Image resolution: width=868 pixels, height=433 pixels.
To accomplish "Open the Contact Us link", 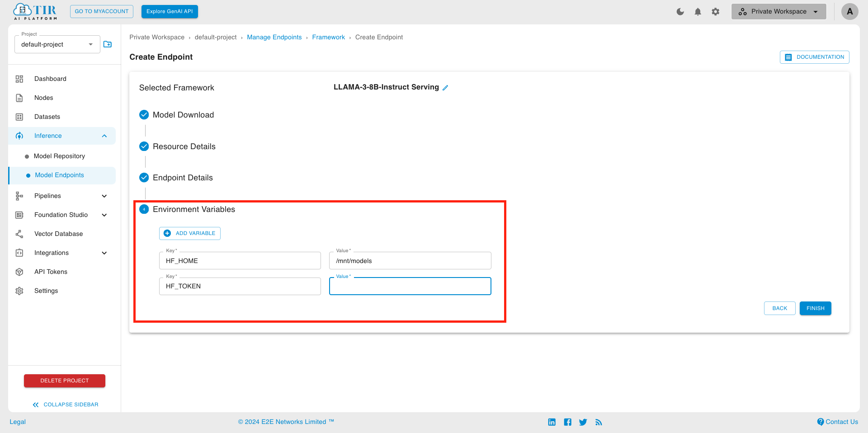I will pyautogui.click(x=837, y=422).
